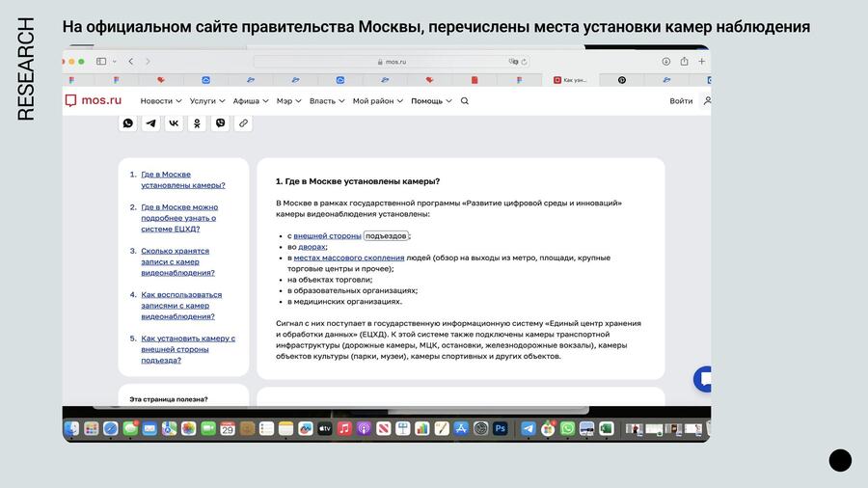Open Photos app in the Dock
Screen dimensions: 868x488
(x=189, y=428)
